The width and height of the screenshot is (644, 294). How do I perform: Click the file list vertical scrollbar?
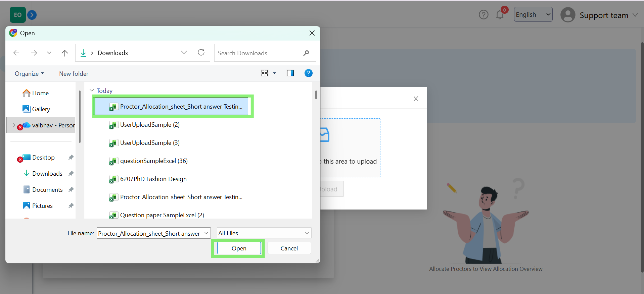point(316,95)
